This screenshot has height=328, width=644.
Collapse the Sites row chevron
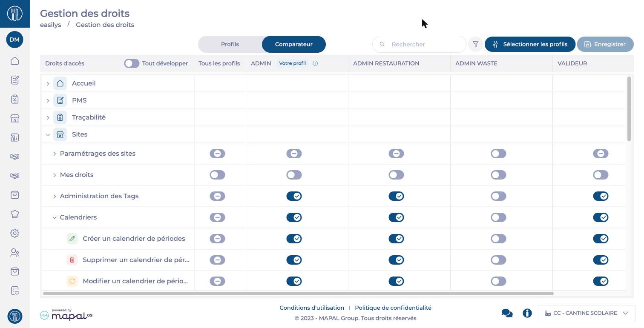click(48, 134)
